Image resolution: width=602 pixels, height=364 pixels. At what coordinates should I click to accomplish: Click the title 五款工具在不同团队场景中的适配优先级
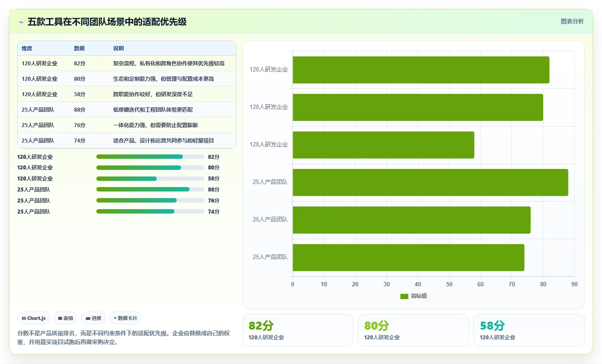(107, 22)
